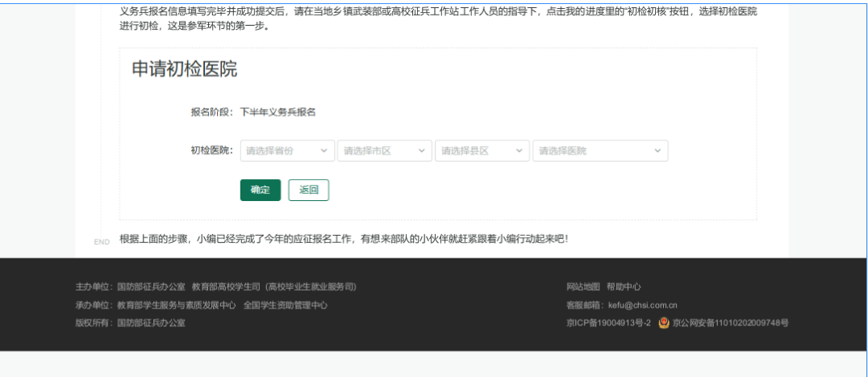Click the 返回 button
This screenshot has width=868, height=377.
tap(309, 190)
